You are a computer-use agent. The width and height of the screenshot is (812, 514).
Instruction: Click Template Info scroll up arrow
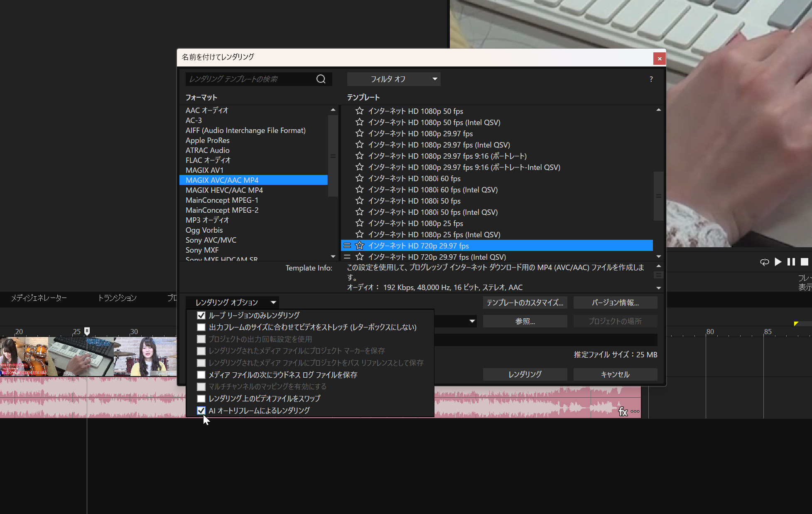[658, 266]
